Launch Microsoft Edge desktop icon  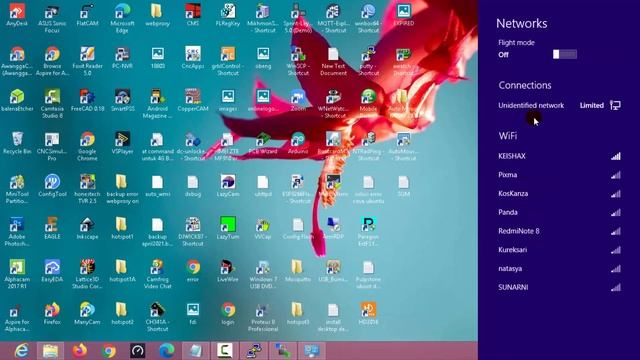click(x=122, y=18)
